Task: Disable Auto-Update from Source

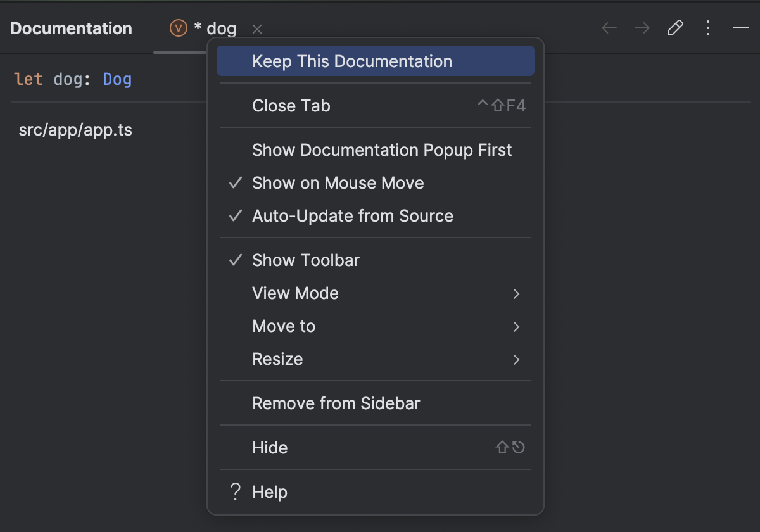Action: (353, 216)
